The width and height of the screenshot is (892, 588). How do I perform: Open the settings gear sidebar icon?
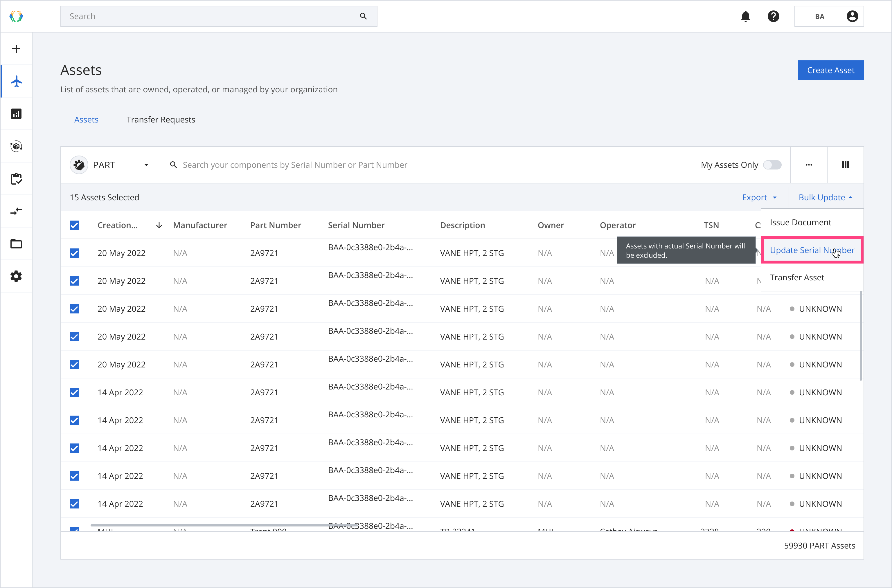click(16, 276)
